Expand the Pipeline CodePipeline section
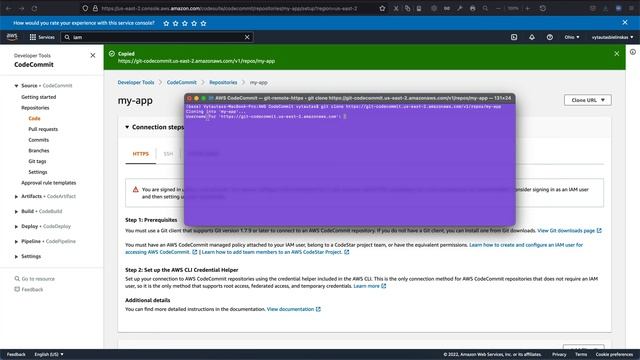This screenshot has height=360, width=640. click(x=16, y=242)
